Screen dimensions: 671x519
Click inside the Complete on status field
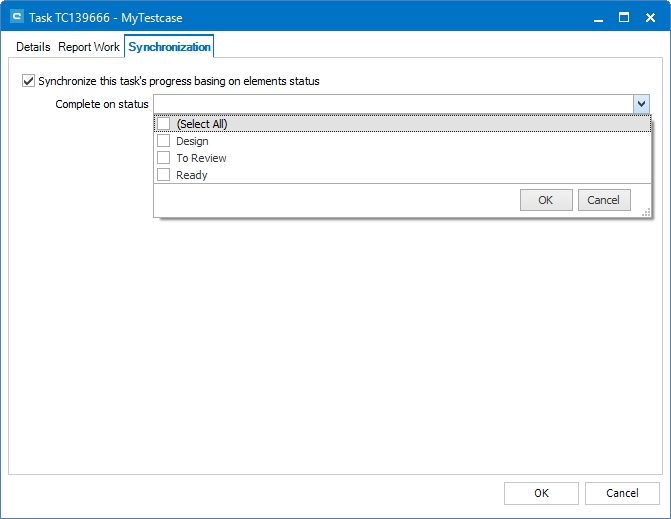point(392,104)
